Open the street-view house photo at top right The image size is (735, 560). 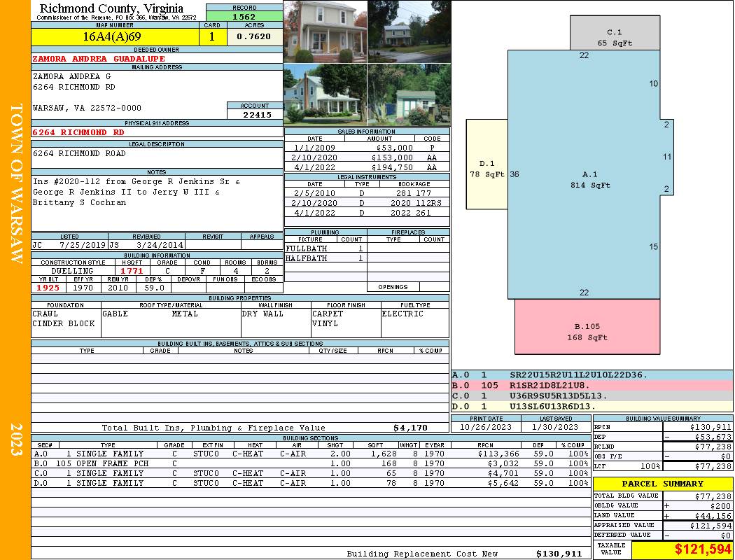tap(409, 31)
